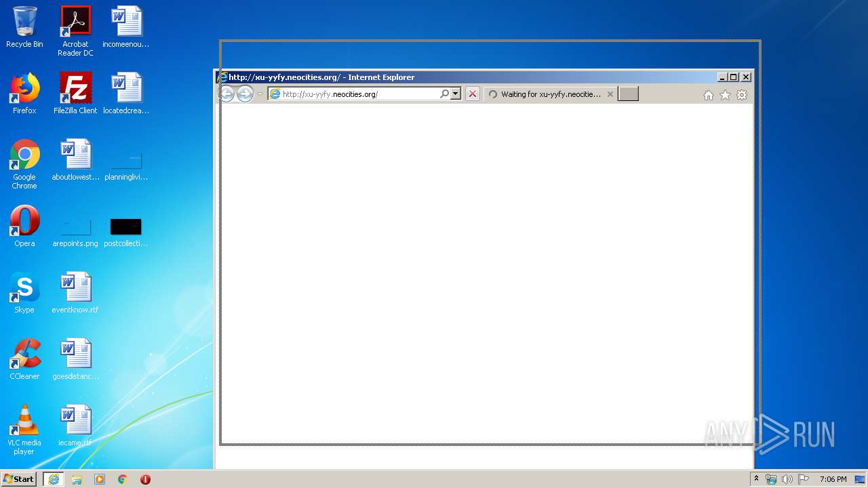868x488 pixels.
Task: Open recent pages dropdown next to Forward
Action: [260, 94]
